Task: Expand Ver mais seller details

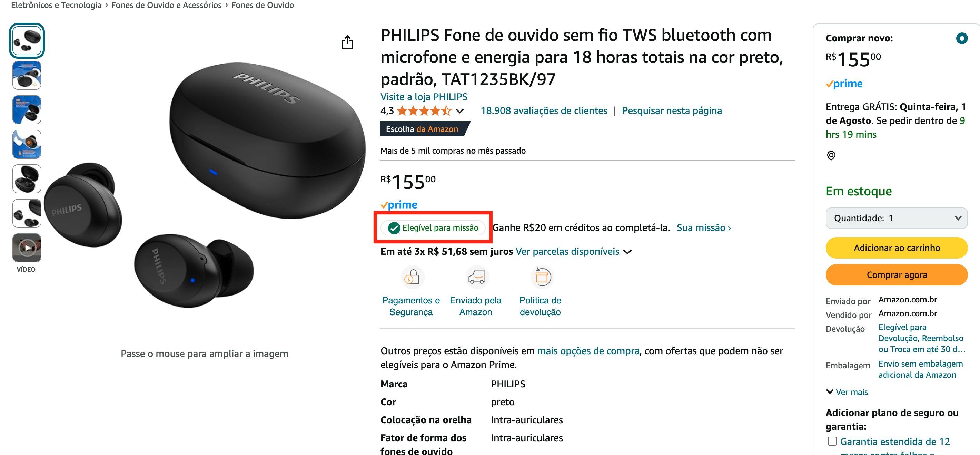Action: pos(847,392)
